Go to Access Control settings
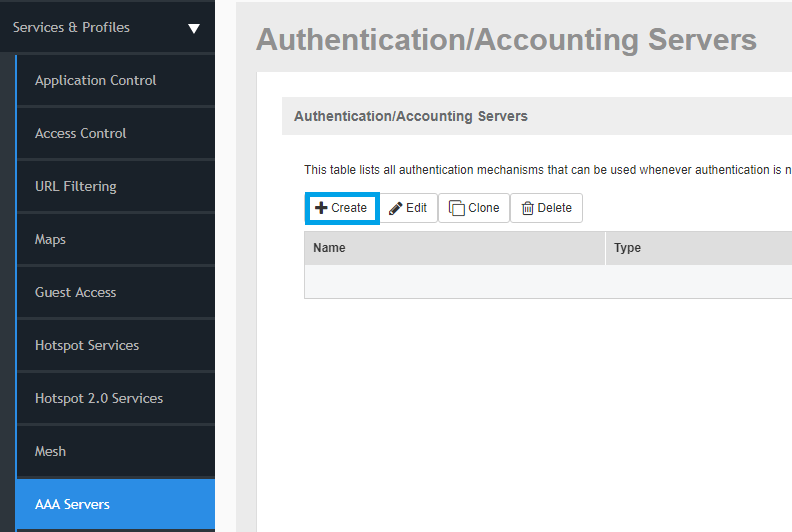Image resolution: width=792 pixels, height=532 pixels. pyautogui.click(x=81, y=134)
